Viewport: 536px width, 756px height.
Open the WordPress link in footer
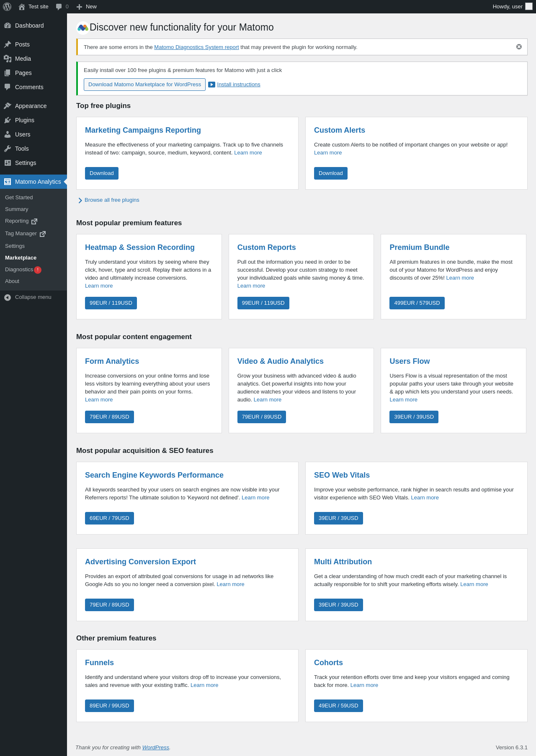[156, 748]
